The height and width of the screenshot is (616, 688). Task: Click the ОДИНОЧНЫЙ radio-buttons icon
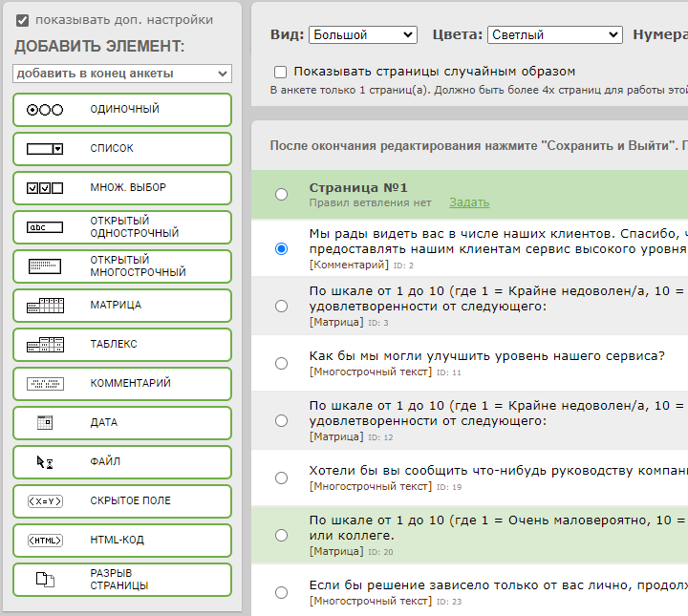[x=45, y=110]
